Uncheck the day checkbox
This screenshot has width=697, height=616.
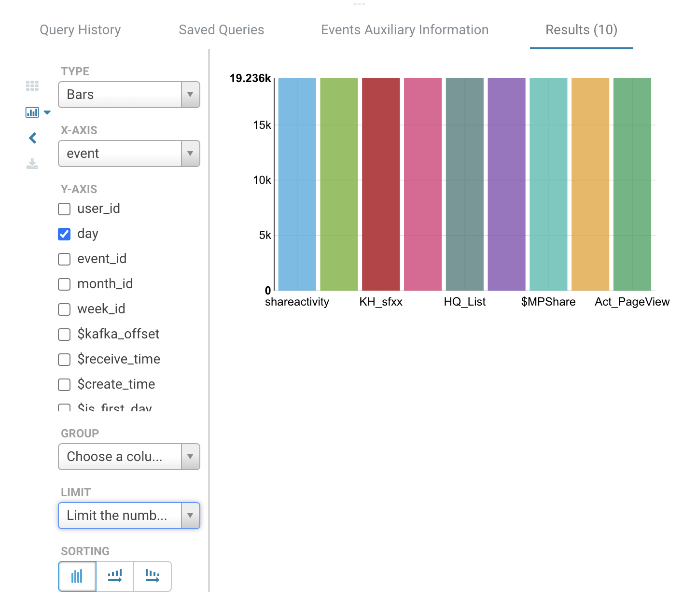tap(64, 234)
